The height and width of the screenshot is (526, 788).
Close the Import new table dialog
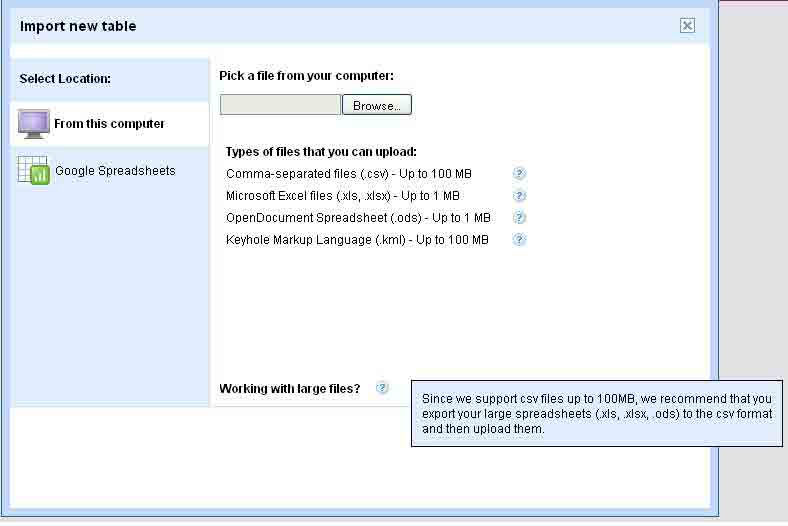pyautogui.click(x=687, y=25)
